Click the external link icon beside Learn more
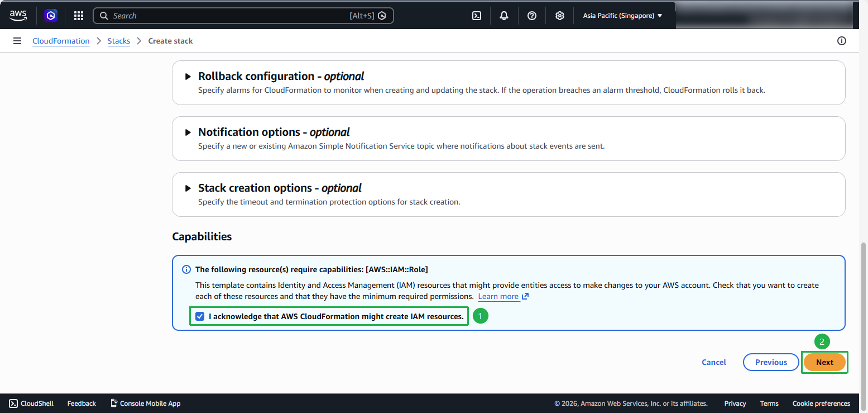Image resolution: width=868 pixels, height=413 pixels. click(x=525, y=296)
